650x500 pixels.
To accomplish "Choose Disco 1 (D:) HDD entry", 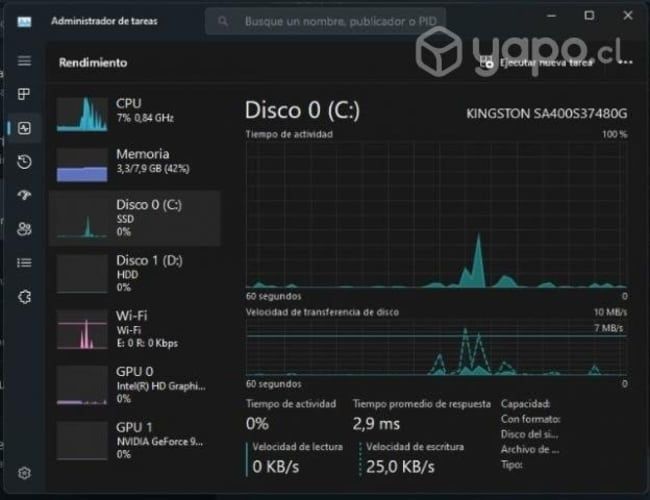I will pyautogui.click(x=135, y=272).
